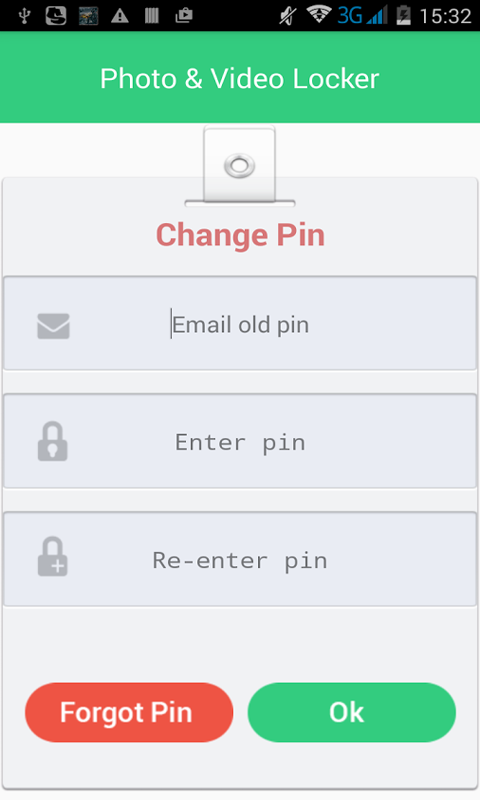The width and height of the screenshot is (480, 800).
Task: Tap the 15:32 clock in status bar
Action: pos(445,16)
